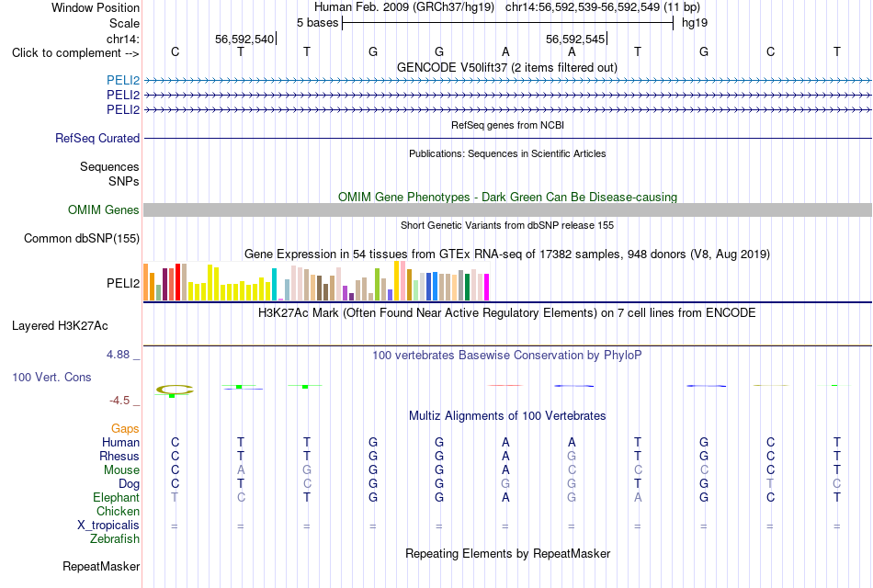The height and width of the screenshot is (588, 873).
Task: Open the Common dbSNP(155) track label
Action: 81,238
